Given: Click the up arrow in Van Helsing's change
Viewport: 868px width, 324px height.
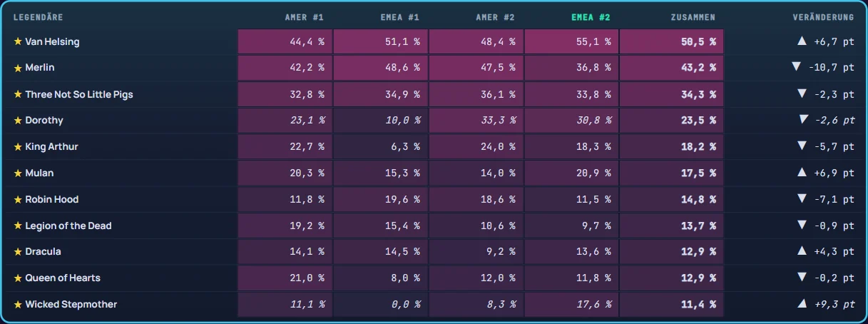Looking at the screenshot, I should tap(802, 41).
